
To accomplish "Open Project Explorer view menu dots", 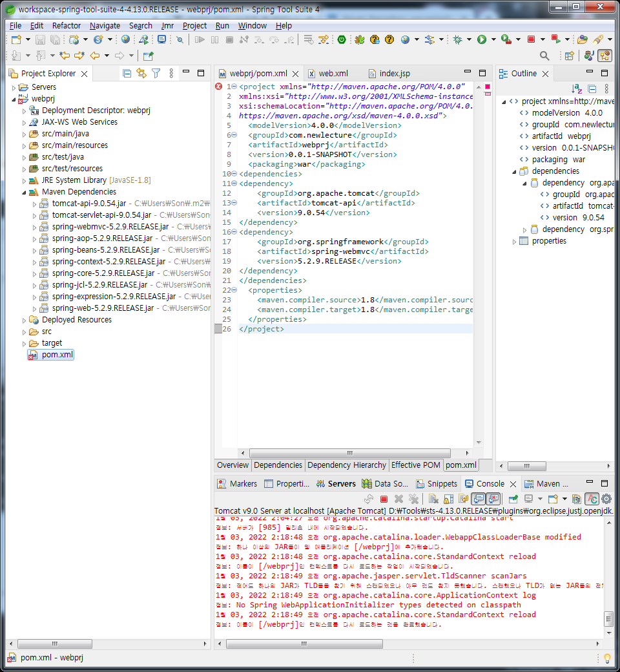I will pos(171,73).
